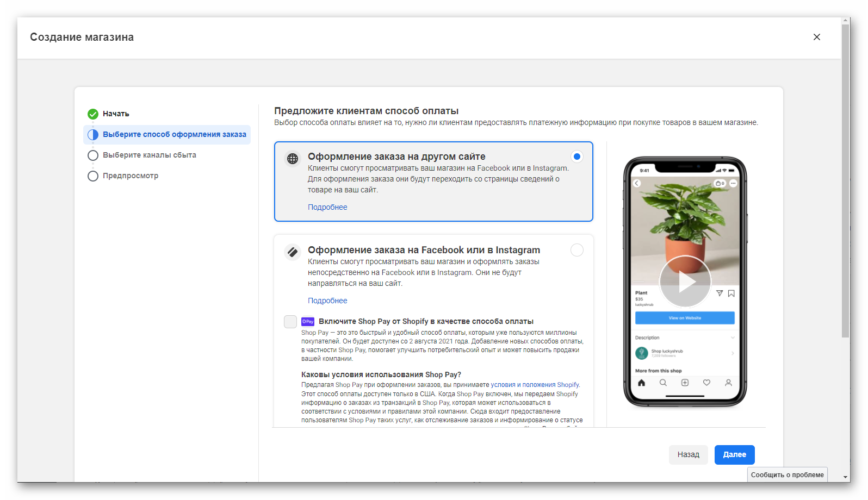
Task: Enable the Shop Pay from Shopify checkbox
Action: click(290, 322)
